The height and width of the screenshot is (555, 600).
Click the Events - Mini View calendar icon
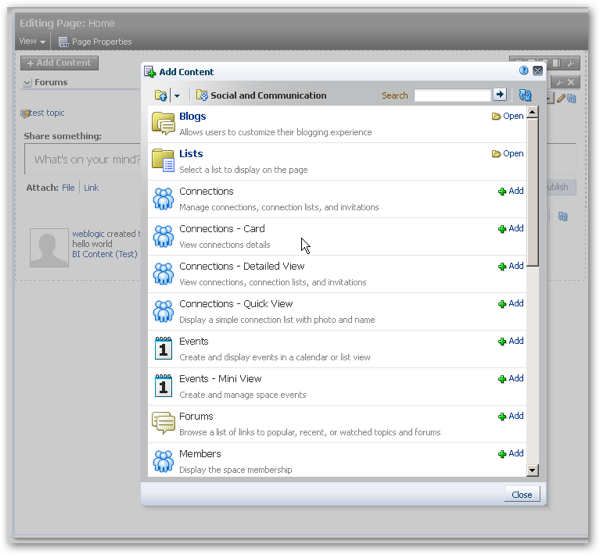tap(163, 386)
